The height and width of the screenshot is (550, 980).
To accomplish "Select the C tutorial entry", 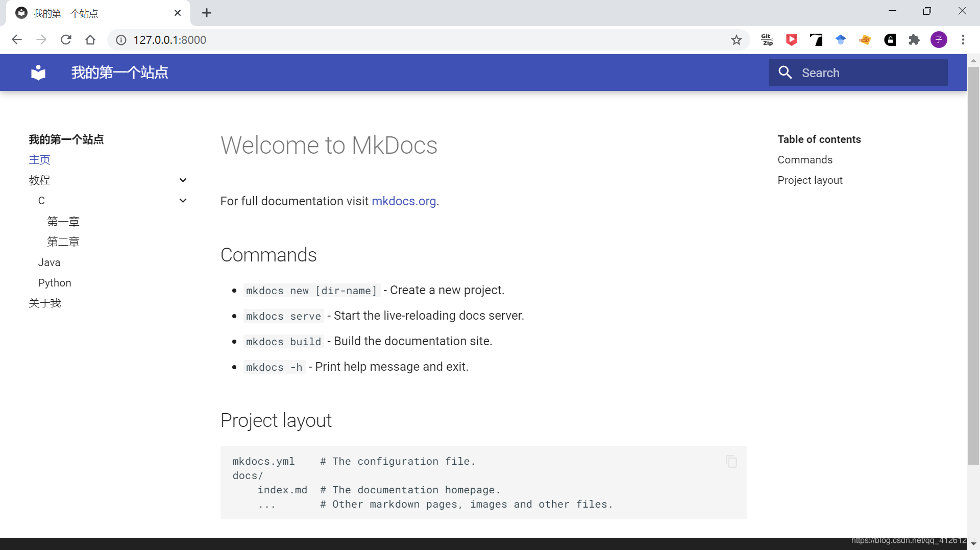I will coord(41,201).
